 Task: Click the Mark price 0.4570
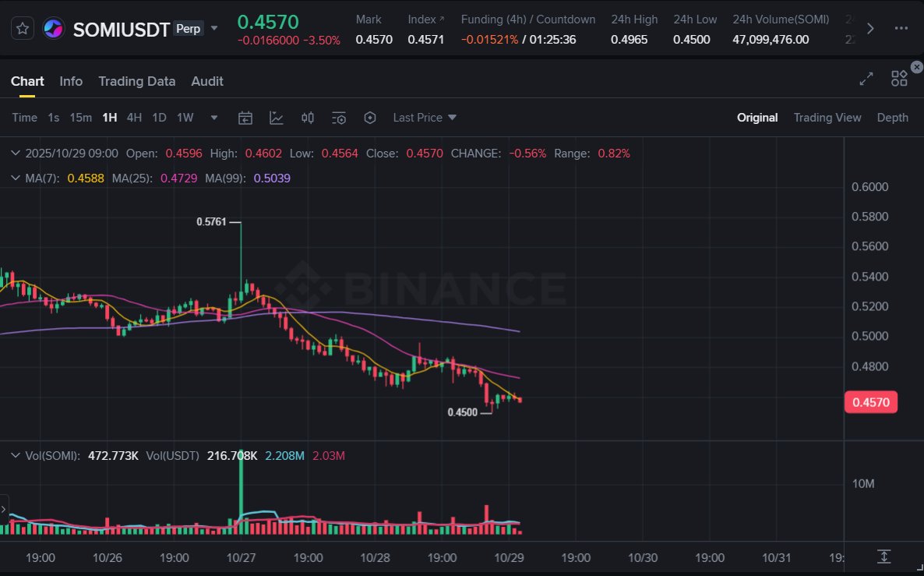click(374, 40)
